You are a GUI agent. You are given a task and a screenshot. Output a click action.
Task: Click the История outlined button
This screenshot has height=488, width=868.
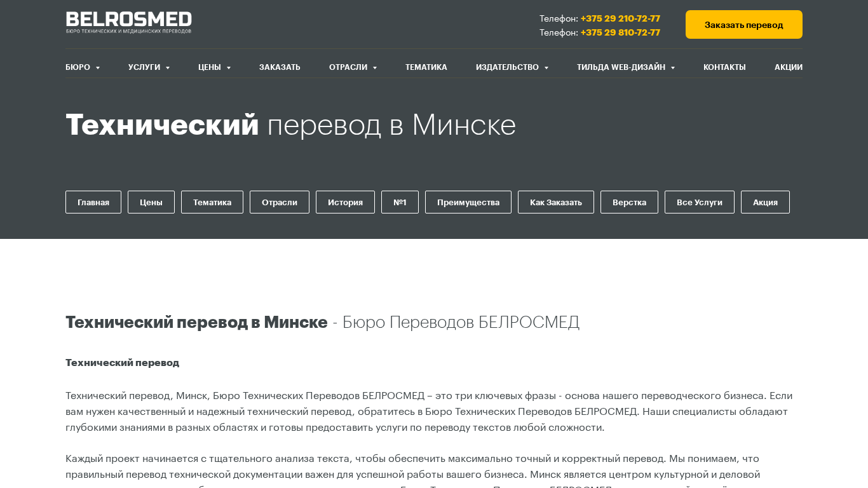345,202
